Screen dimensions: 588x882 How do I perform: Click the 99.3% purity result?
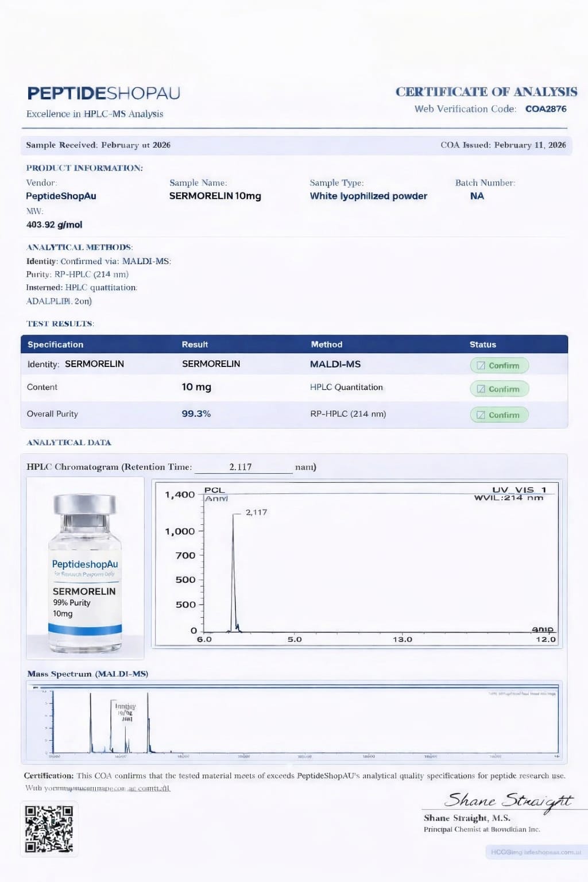click(x=196, y=413)
